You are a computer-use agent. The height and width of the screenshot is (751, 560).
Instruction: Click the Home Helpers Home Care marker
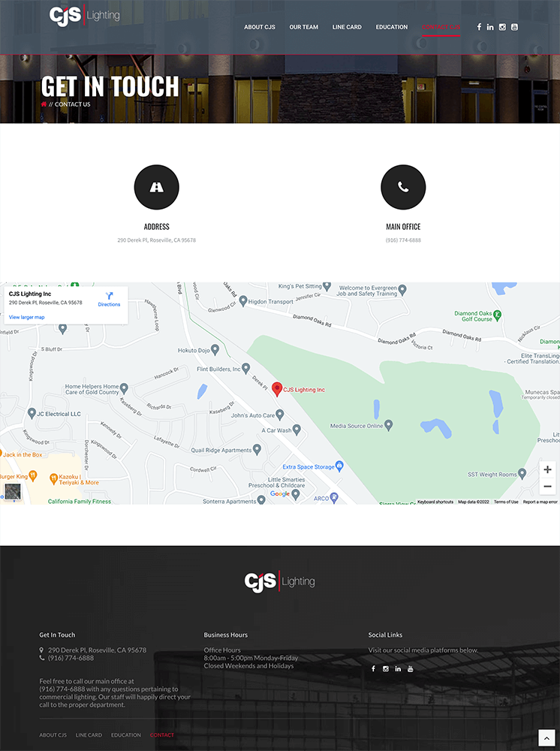(x=124, y=388)
